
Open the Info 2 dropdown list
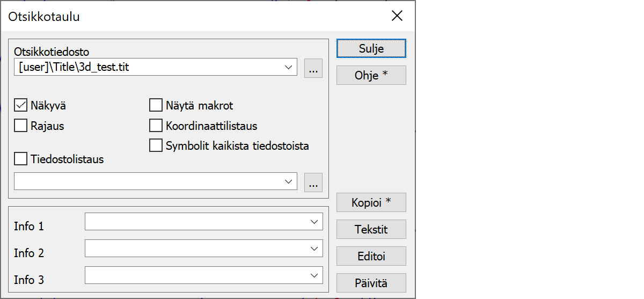[x=314, y=249]
